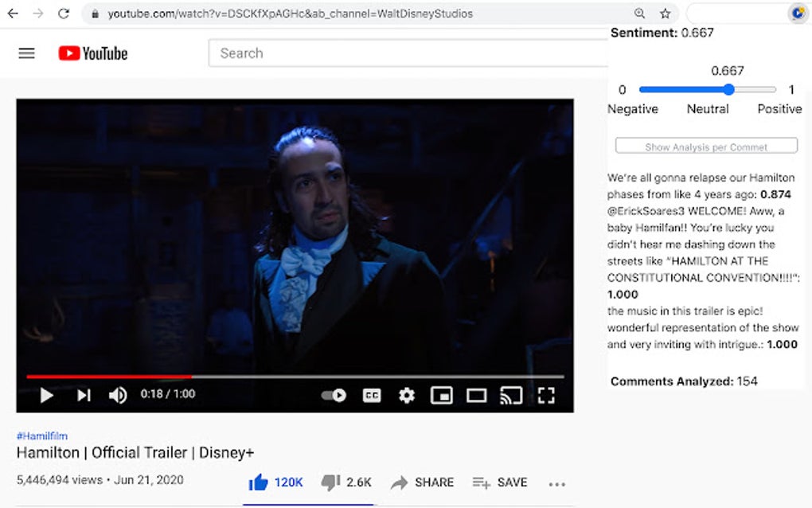Refresh the current page
Screen dimensions: 812x508
coord(64,14)
